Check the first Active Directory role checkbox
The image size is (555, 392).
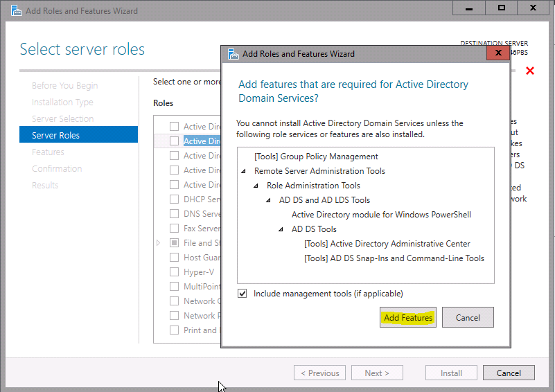tap(174, 126)
